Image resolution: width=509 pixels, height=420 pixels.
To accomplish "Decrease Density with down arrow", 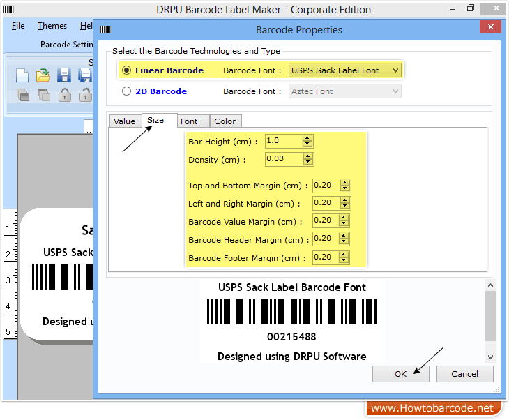I will pos(307,163).
